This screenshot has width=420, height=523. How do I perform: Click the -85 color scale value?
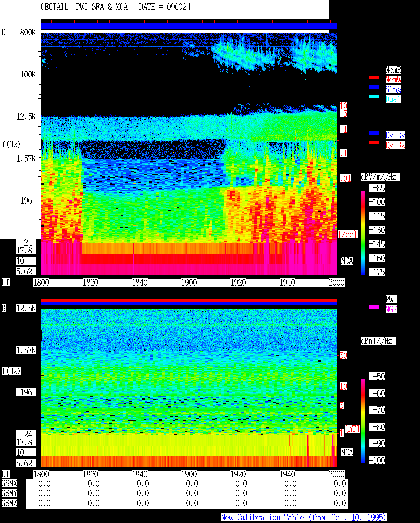377,188
